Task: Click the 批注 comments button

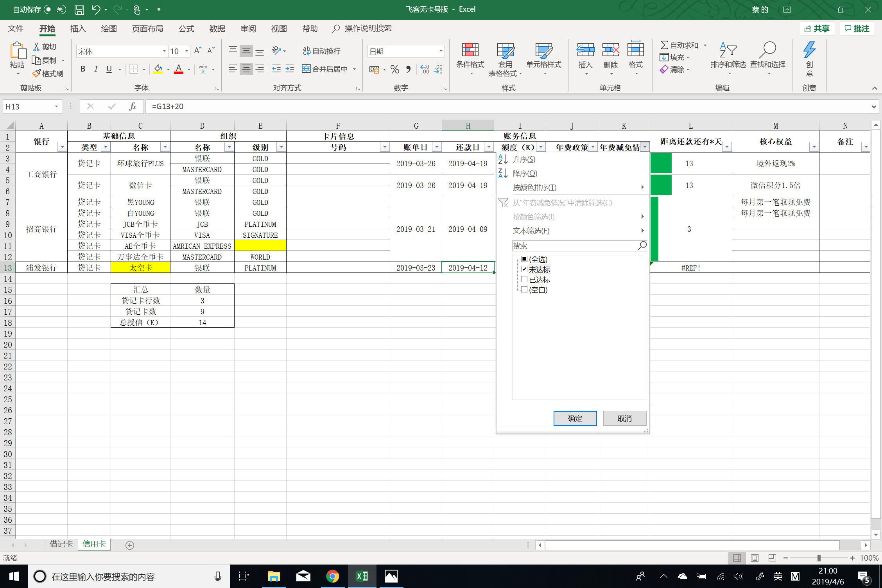Action: tap(857, 29)
